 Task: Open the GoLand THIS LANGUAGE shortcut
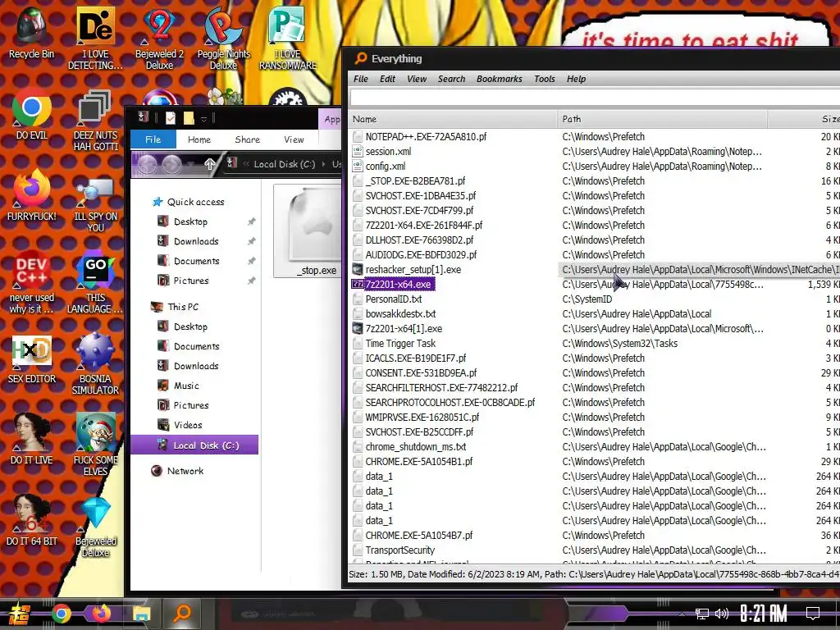point(95,283)
